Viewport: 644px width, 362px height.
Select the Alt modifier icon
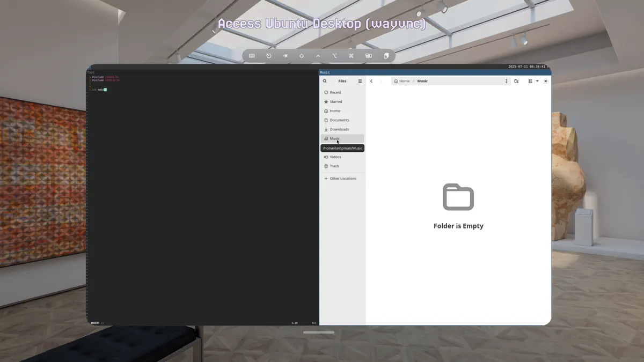click(x=335, y=55)
